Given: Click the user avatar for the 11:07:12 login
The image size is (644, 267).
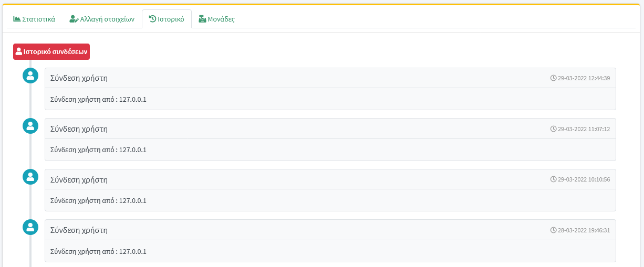Looking at the screenshot, I should pyautogui.click(x=30, y=126).
